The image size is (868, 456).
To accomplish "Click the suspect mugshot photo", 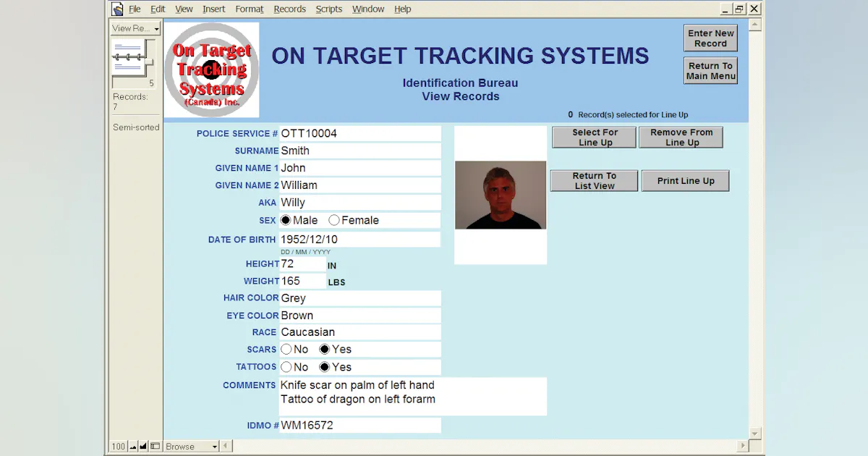I will [x=501, y=195].
